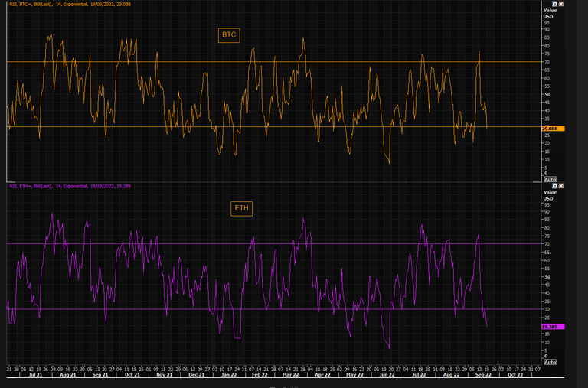
Task: Click the orange 29.088 BTC value tag
Action: click(553, 128)
